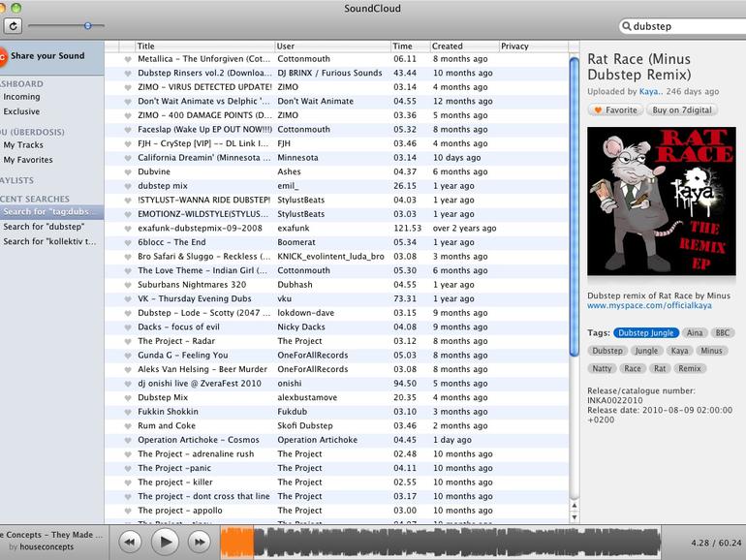
Task: Click the heart icon beside The Project -panic
Action: [x=128, y=469]
